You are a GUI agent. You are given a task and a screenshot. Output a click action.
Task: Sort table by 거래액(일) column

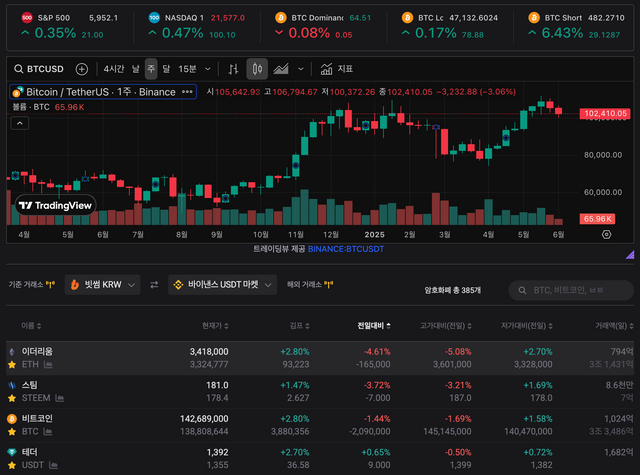tap(614, 326)
